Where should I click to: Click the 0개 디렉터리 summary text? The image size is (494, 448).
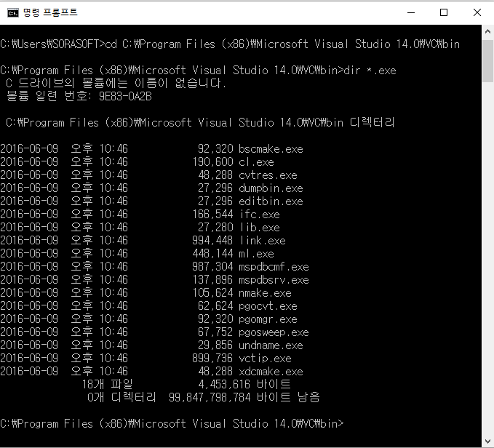point(121,398)
